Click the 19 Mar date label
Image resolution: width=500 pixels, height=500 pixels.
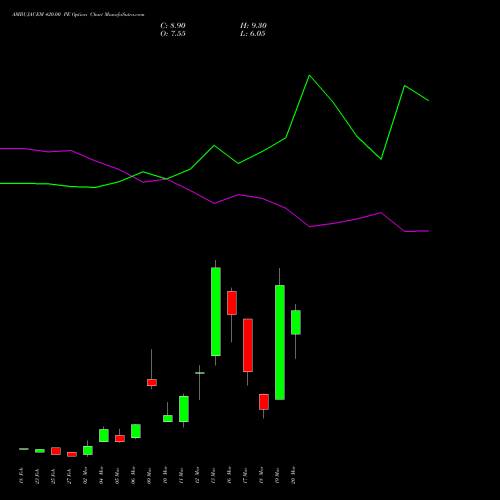[277, 475]
